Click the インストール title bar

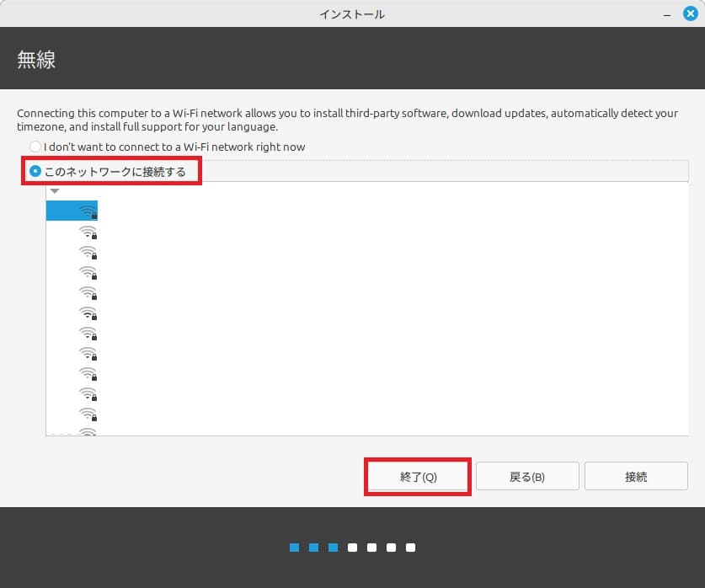pyautogui.click(x=351, y=13)
